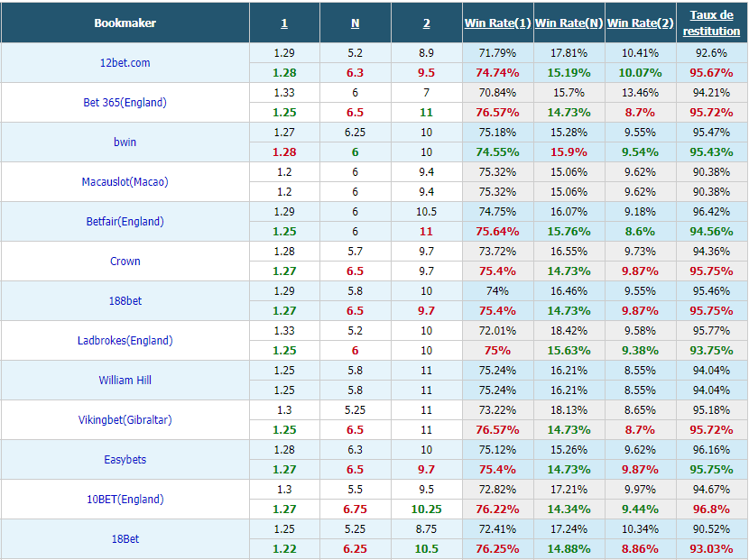Select Easybets' 6.3 draw odds
Screen dimensions: 749x560
click(x=355, y=449)
